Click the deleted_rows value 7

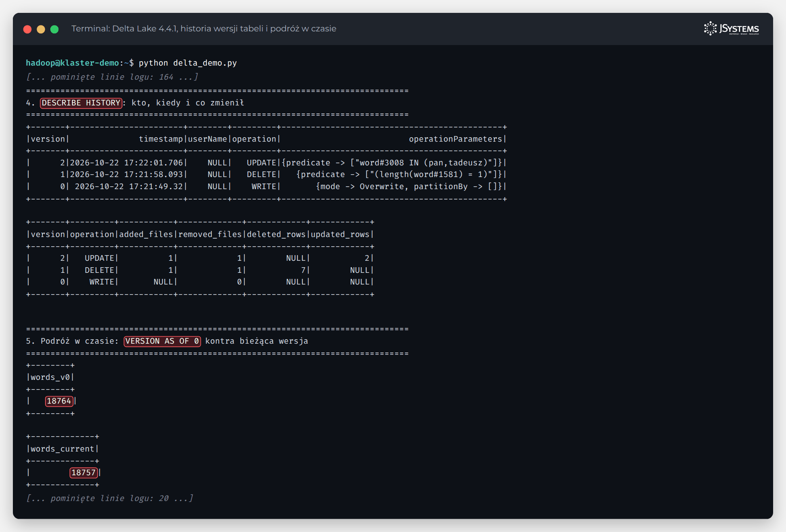point(303,270)
